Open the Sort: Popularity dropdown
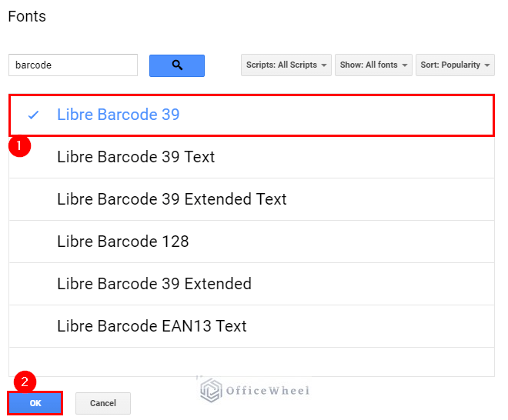Viewport: 508px width, 420px height. point(455,65)
